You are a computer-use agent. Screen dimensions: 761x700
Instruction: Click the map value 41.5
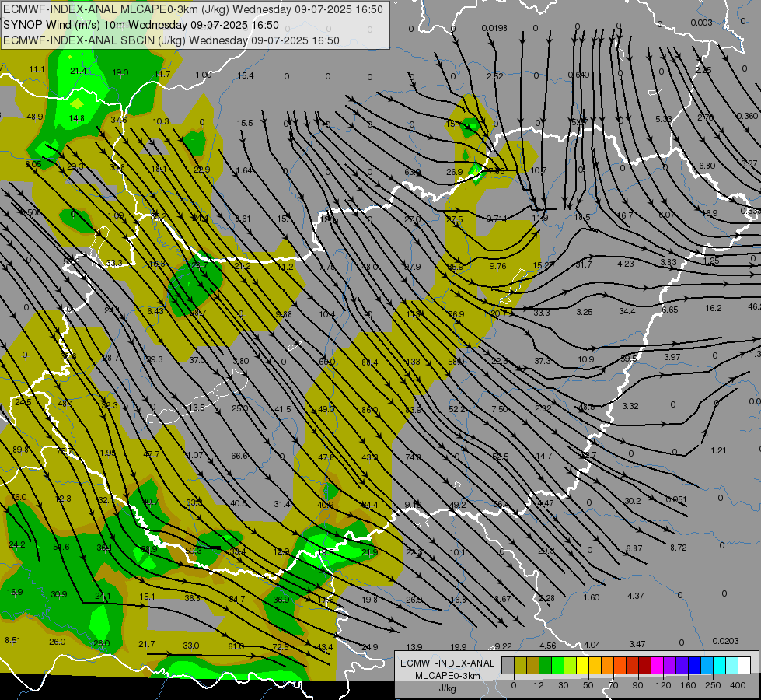(x=283, y=410)
